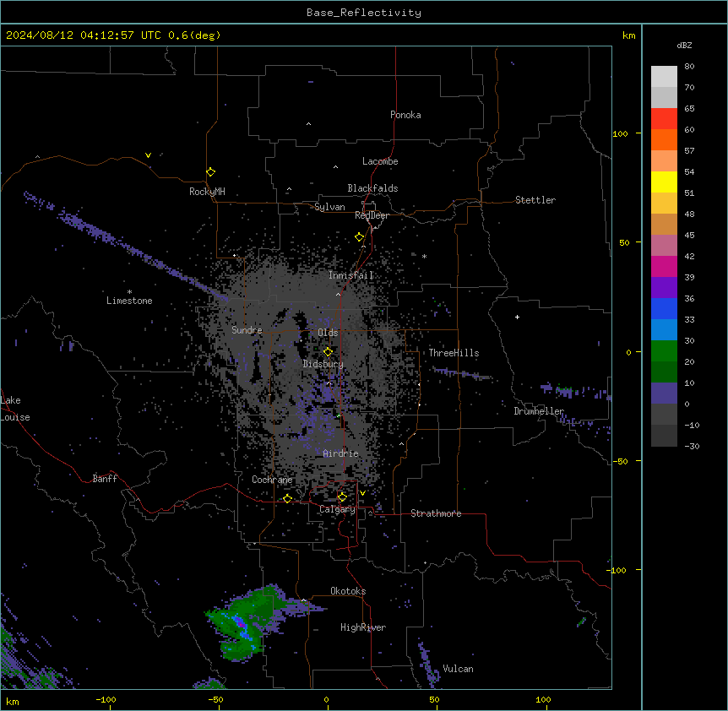This screenshot has height=711, width=728.
Task: Click the ThreeHills label
Action: tap(454, 353)
